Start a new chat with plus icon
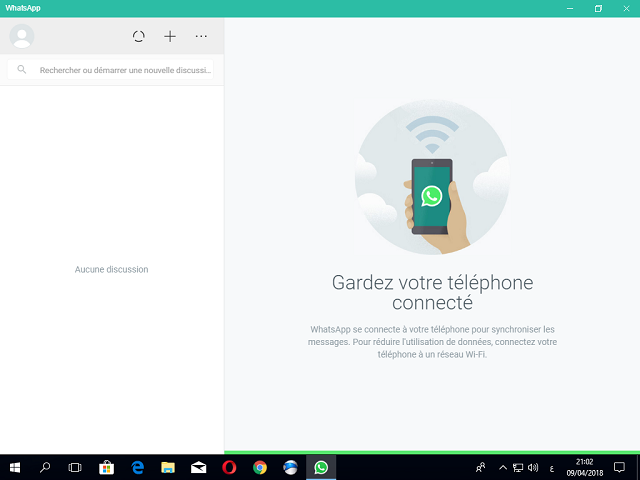This screenshot has height=480, width=640. (x=170, y=36)
